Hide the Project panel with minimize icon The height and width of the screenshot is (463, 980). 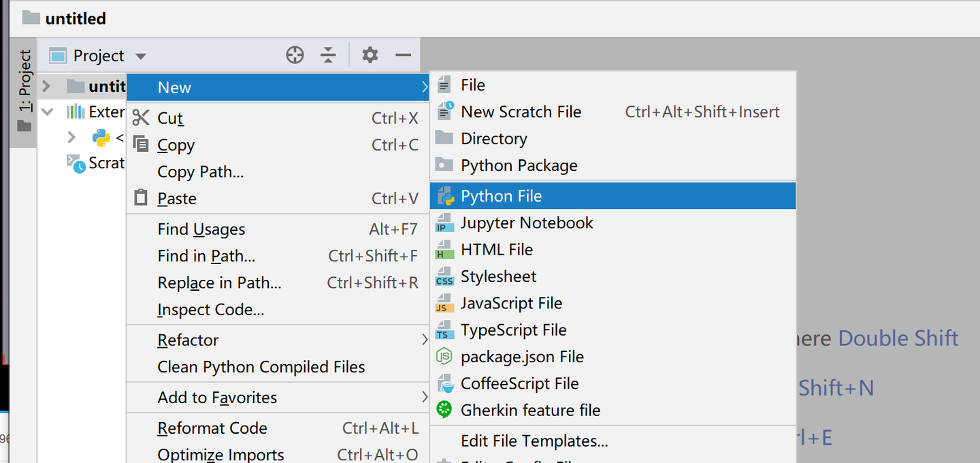tap(404, 55)
